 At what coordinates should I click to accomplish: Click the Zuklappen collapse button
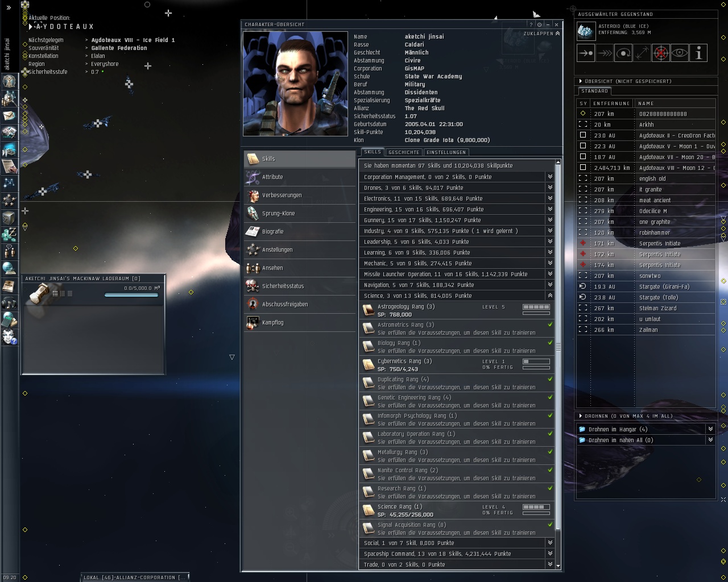[541, 34]
